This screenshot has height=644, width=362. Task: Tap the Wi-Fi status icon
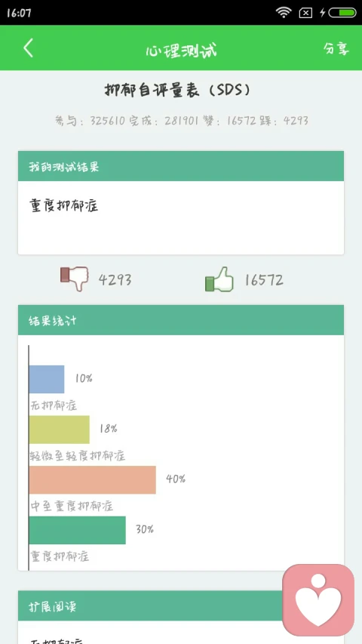tap(284, 13)
